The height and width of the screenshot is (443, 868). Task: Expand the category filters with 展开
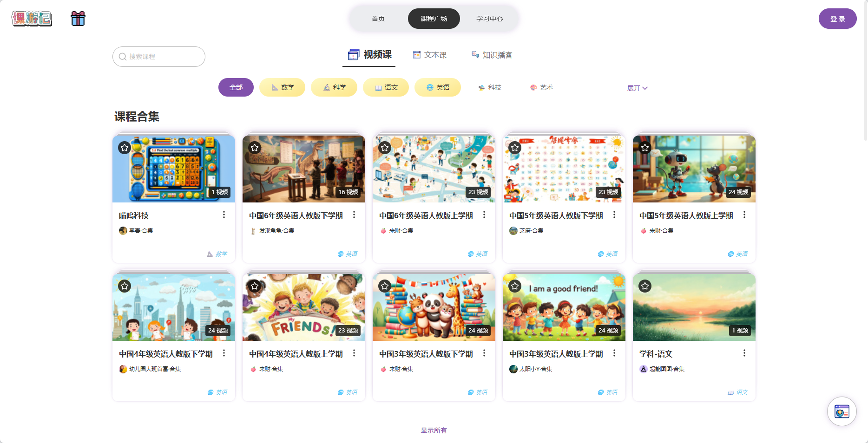[637, 88]
